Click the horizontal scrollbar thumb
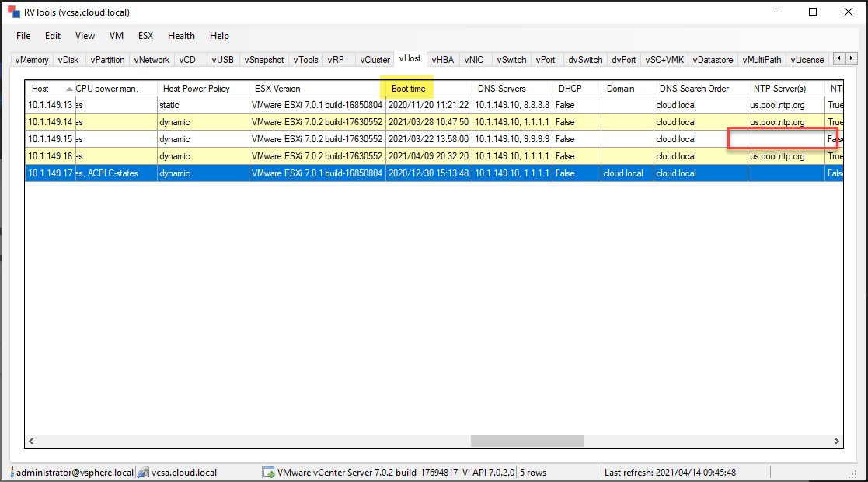This screenshot has width=868, height=482. [527, 441]
